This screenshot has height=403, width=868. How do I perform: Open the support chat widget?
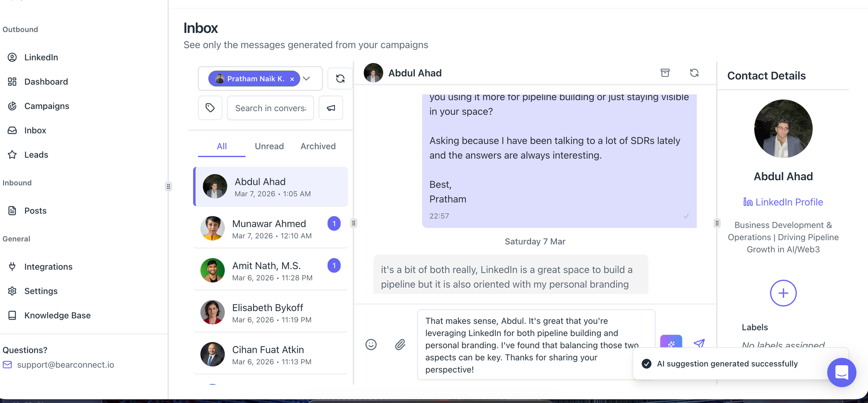tap(842, 372)
